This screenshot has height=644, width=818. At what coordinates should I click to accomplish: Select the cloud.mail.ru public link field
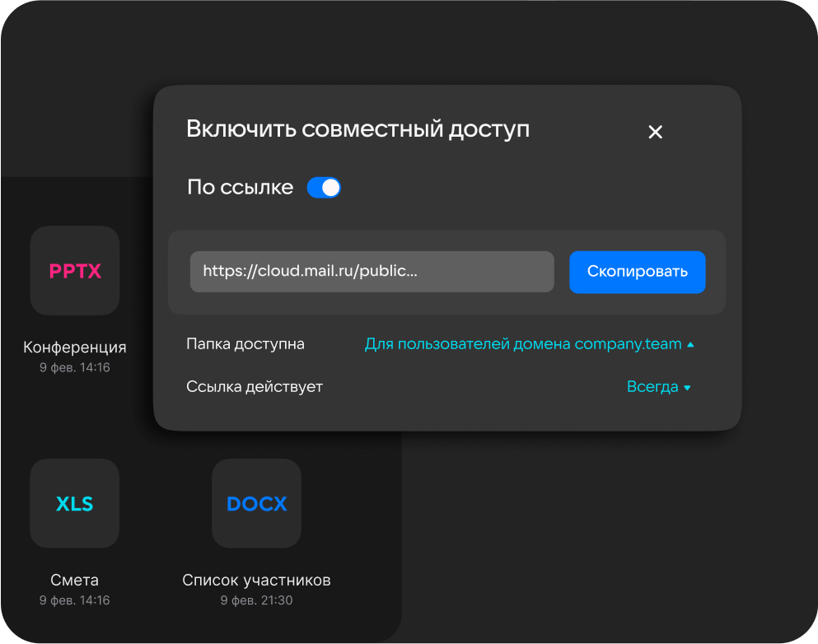(372, 271)
